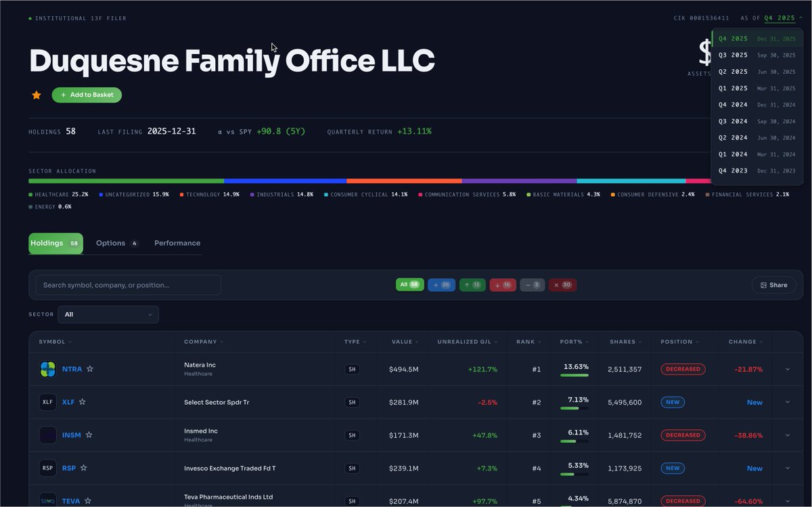Viewport: 812px width, 507px height.
Task: Select Q4 2023 from the quarter list
Action: [757, 171]
